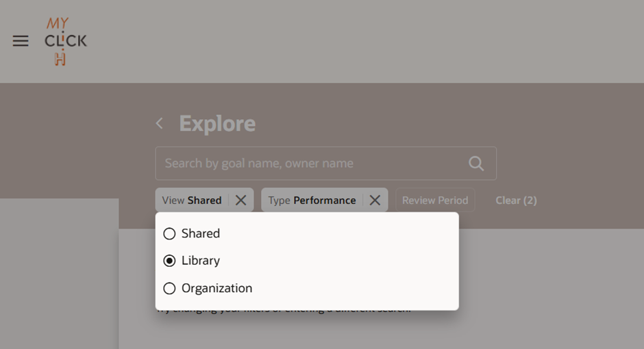Click the gray left side panel
This screenshot has height=349, width=644.
tap(59, 274)
